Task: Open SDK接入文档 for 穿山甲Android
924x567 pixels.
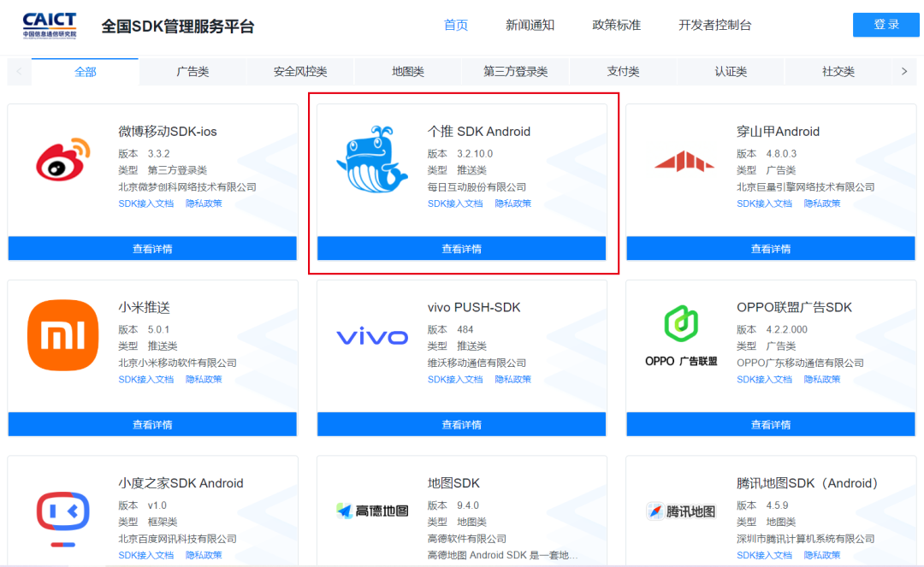Action: coord(764,204)
